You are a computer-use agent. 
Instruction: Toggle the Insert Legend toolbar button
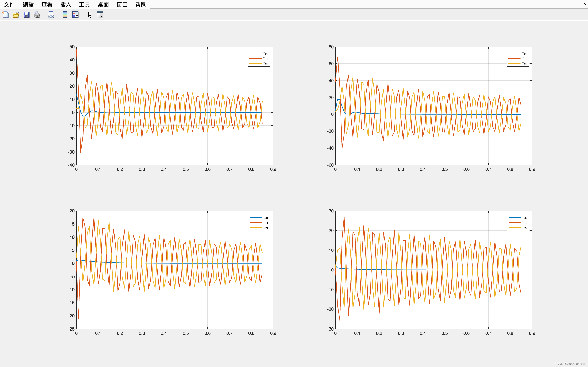tap(75, 15)
